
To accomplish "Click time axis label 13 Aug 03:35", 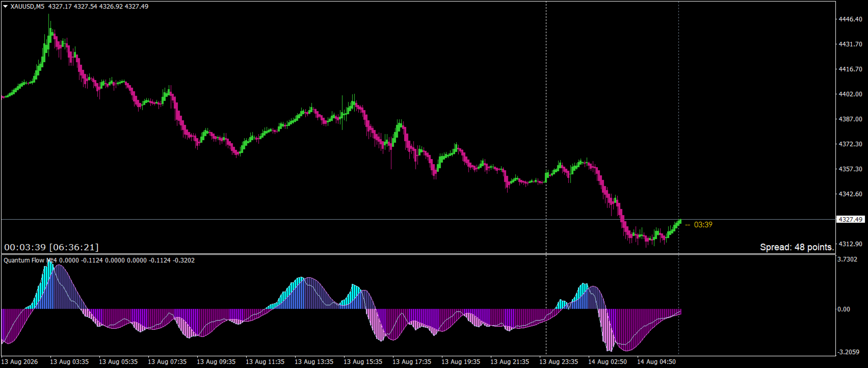I will click(69, 362).
